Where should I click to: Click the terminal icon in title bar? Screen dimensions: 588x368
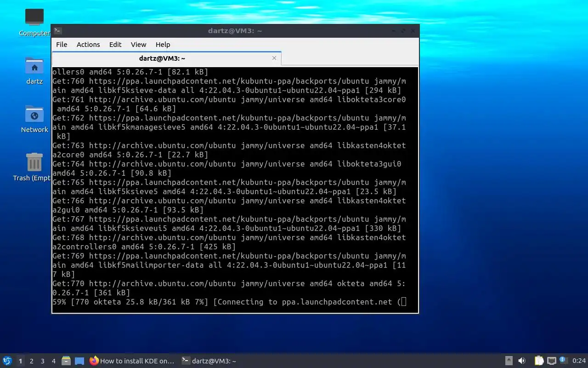57,31
